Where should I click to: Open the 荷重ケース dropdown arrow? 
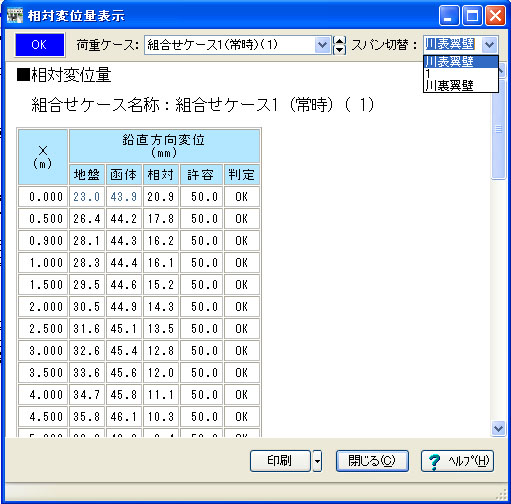coord(322,45)
